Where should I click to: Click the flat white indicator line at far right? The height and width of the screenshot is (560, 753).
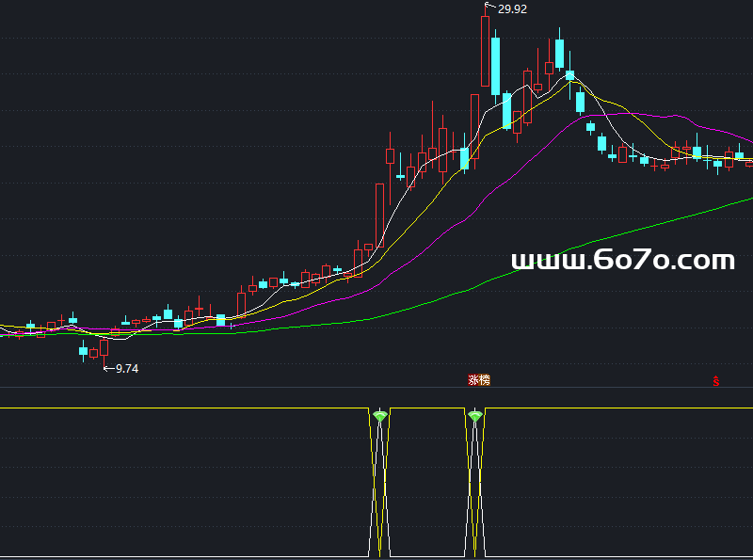click(x=659, y=408)
